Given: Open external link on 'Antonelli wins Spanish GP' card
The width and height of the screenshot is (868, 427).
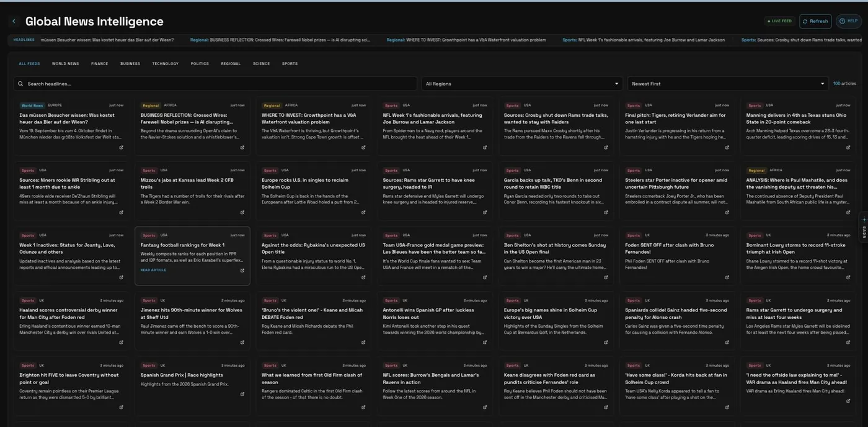Looking at the screenshot, I should point(485,342).
